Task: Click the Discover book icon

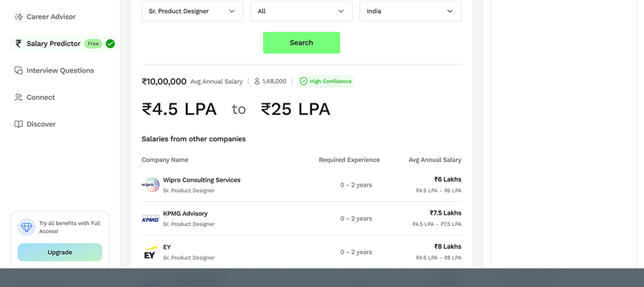Action: pyautogui.click(x=19, y=124)
